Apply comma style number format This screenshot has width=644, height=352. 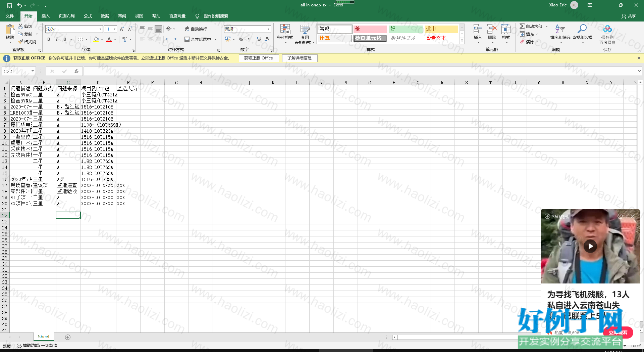pyautogui.click(x=249, y=39)
